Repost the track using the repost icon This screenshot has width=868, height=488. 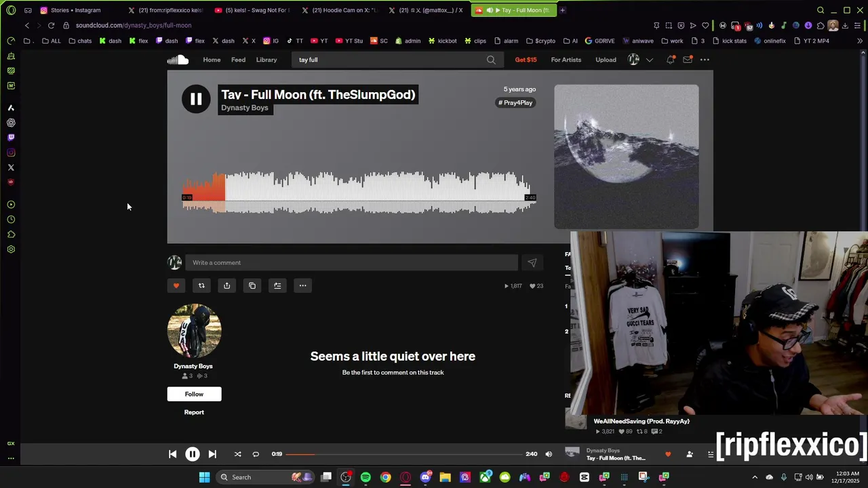pyautogui.click(x=201, y=285)
